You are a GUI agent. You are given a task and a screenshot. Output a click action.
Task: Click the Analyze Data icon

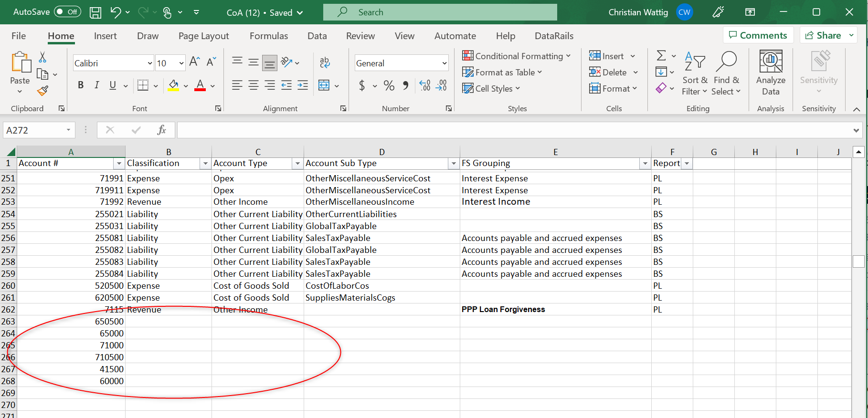pyautogui.click(x=771, y=73)
